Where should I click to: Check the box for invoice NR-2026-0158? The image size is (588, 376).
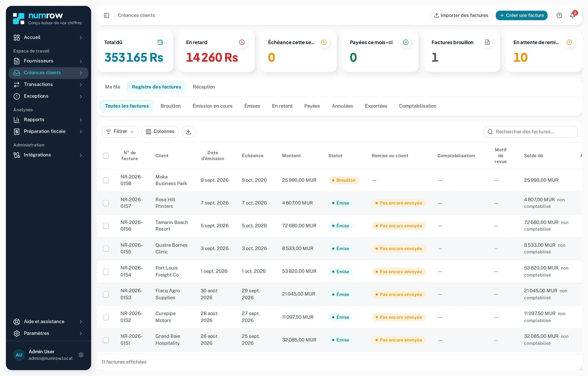click(x=106, y=180)
